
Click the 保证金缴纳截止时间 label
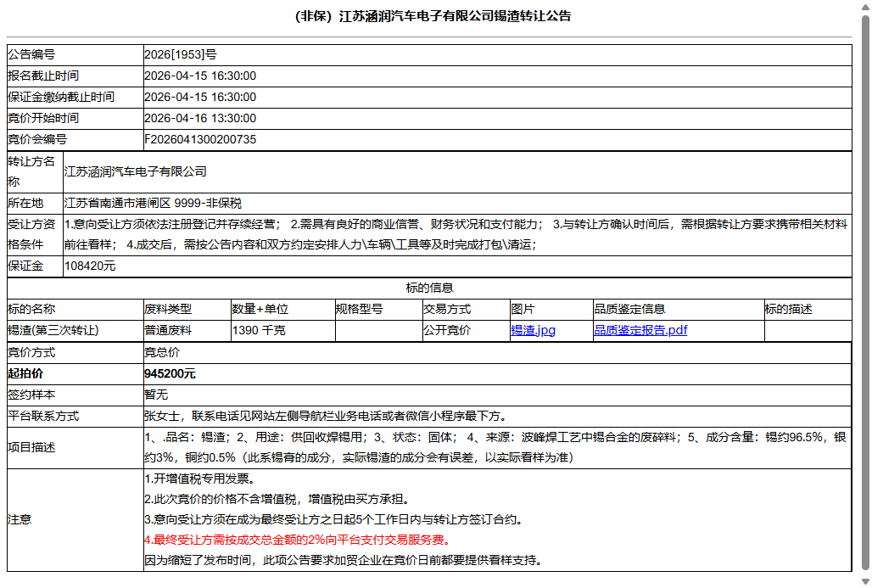click(61, 98)
